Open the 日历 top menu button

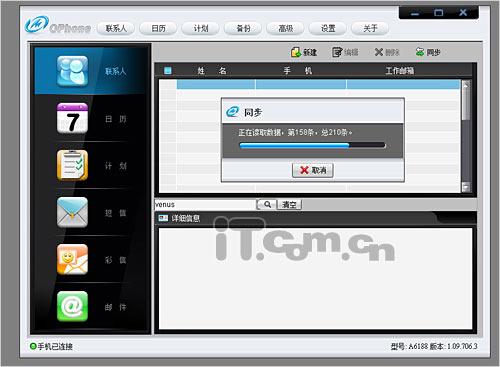(x=158, y=29)
